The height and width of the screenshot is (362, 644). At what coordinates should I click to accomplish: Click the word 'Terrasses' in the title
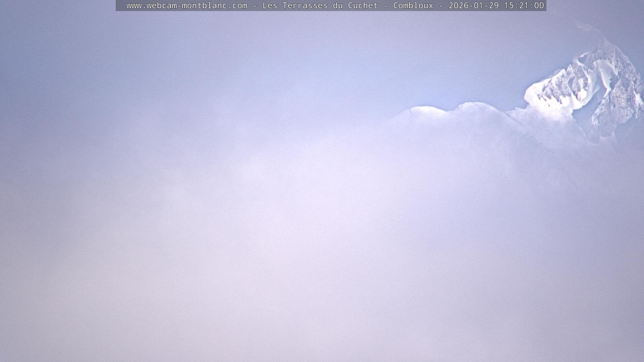(305, 6)
